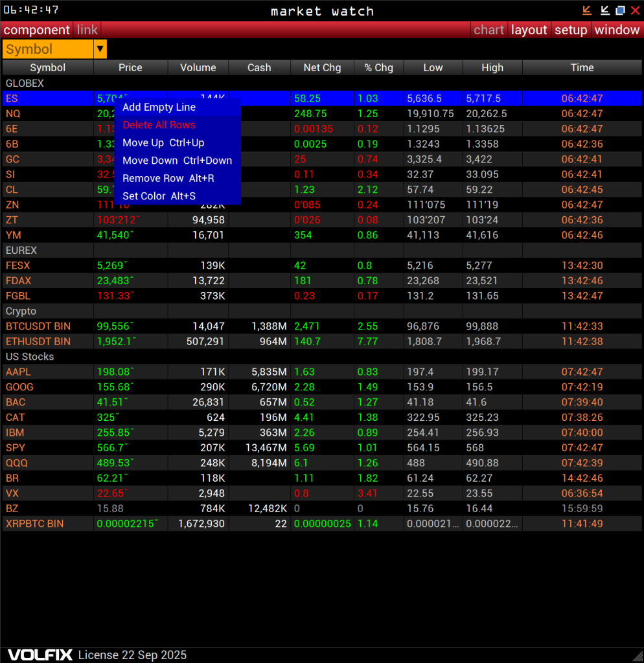This screenshot has width=644, height=663.
Task: Select the BTCUSDT BIN symbol cell
Action: pyautogui.click(x=48, y=326)
